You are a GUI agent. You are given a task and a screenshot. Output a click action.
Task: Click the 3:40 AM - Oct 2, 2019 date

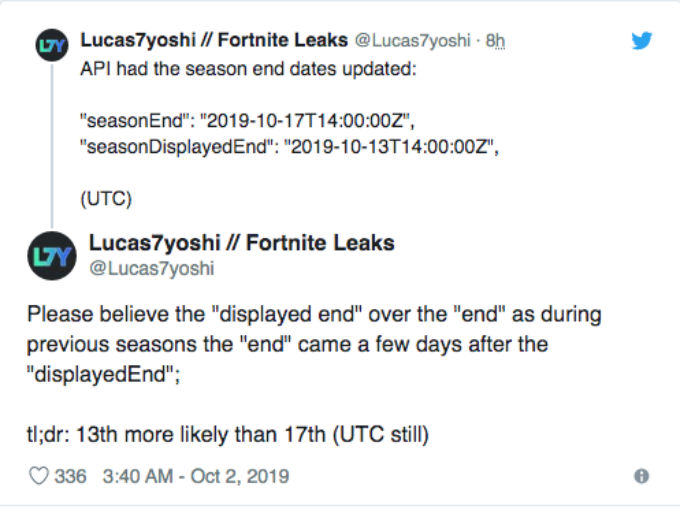[196, 476]
